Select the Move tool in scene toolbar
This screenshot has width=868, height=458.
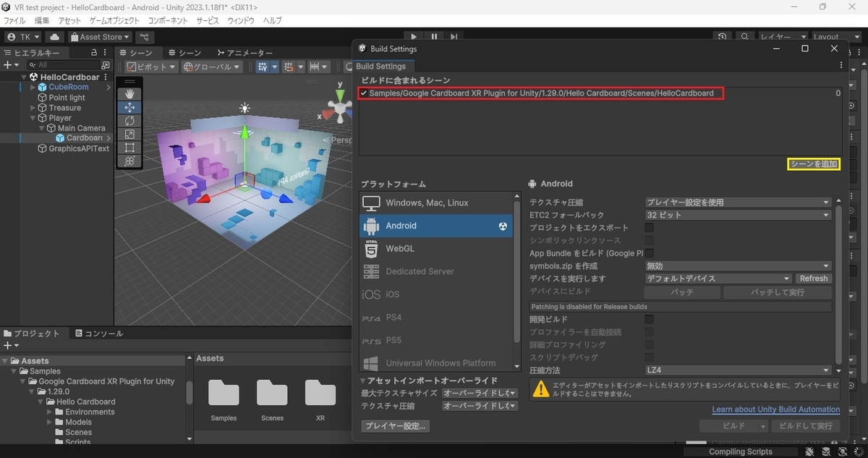point(129,107)
